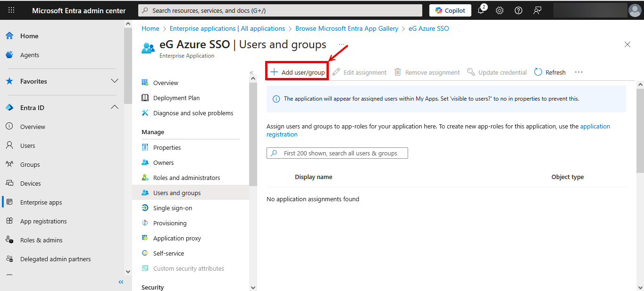Image resolution: width=644 pixels, height=291 pixels.
Task: Click the users and groups search field
Action: 337,153
